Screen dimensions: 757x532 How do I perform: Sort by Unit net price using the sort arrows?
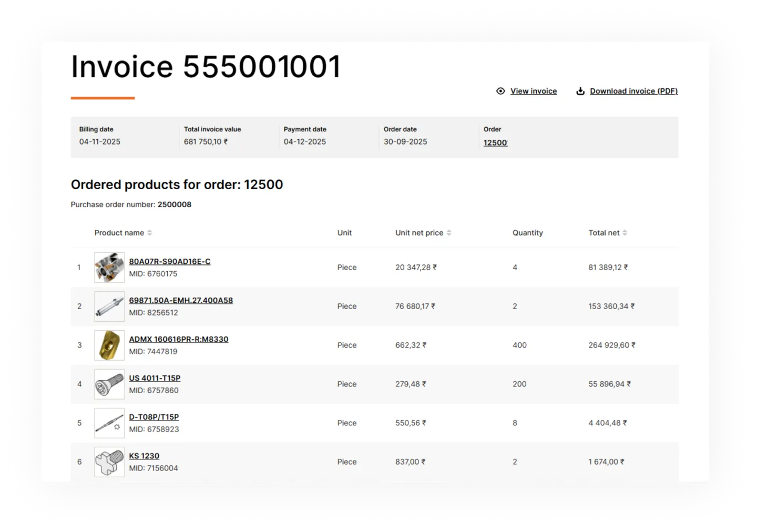pyautogui.click(x=449, y=233)
